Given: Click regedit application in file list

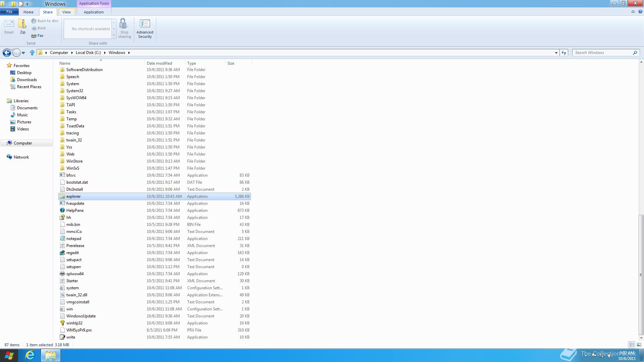Looking at the screenshot, I should [72, 252].
